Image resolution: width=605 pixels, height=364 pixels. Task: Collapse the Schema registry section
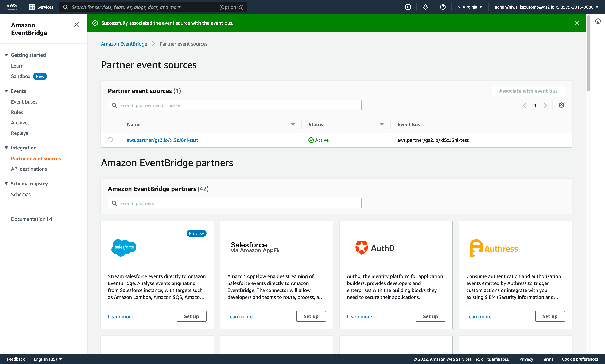(6, 183)
